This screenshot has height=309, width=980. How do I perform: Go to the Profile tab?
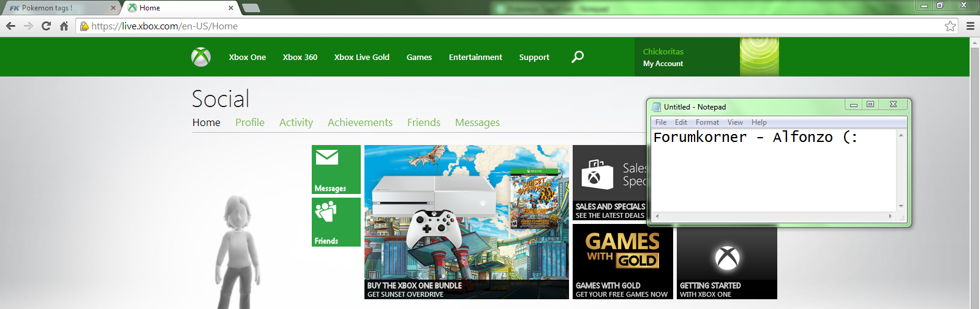pos(250,122)
